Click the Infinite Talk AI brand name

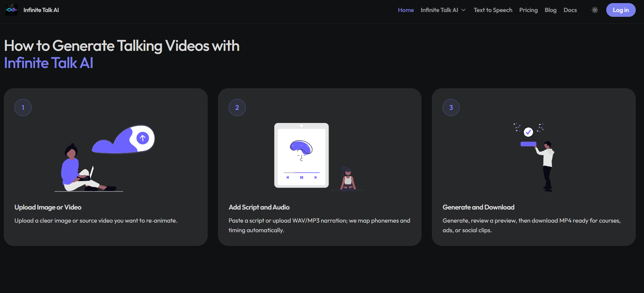[41, 10]
